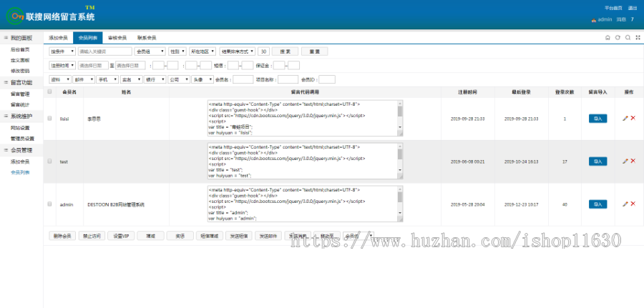Screen dimensions: 644x308
Task: Click scrollbar of admin code textarea
Action: 400,202
